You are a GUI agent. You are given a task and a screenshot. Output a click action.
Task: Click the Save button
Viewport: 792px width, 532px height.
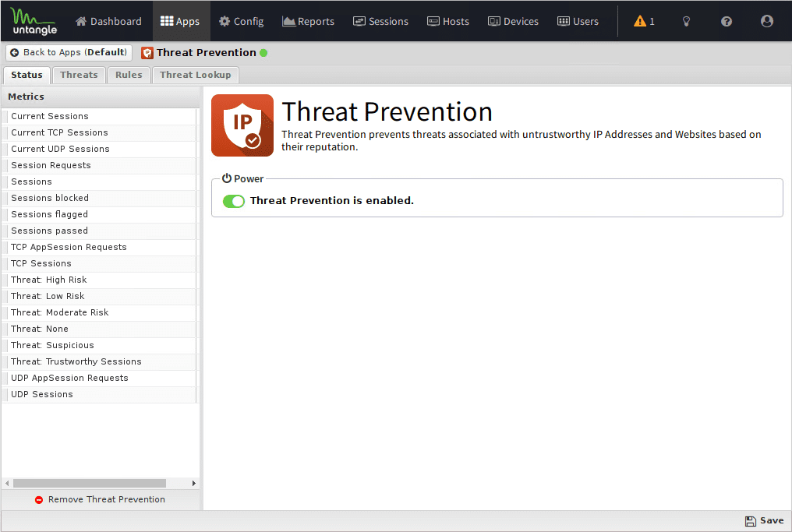click(764, 521)
